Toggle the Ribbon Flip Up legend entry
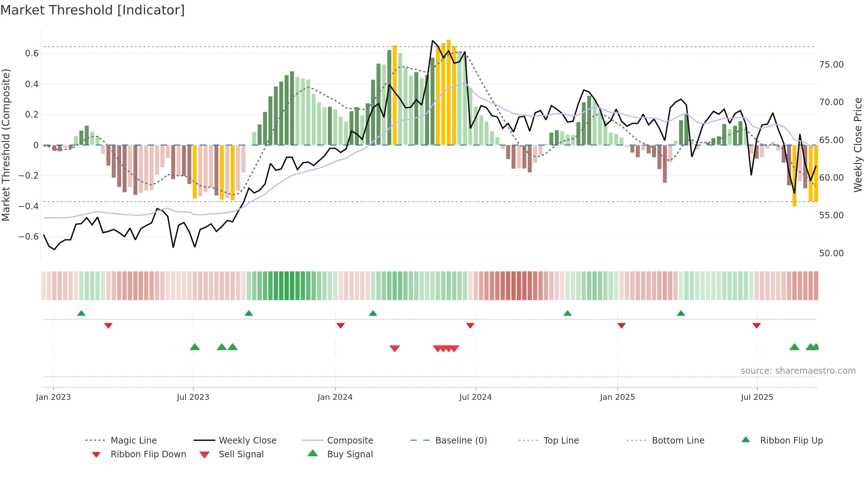868x488 pixels. [782, 440]
